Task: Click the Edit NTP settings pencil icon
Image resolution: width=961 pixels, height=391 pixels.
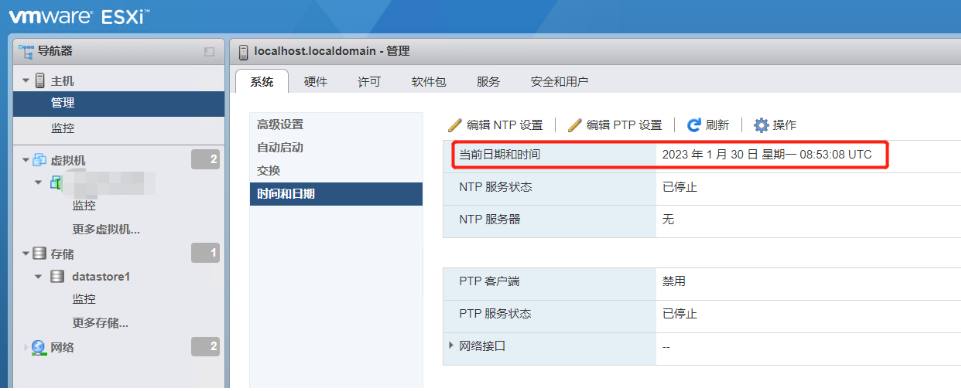Action: 454,125
